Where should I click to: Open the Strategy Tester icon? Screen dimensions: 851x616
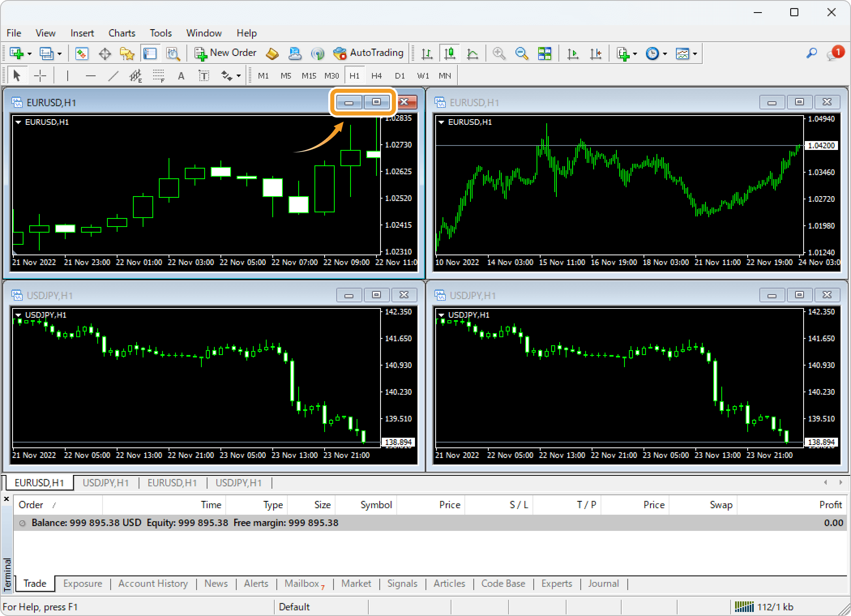(x=173, y=53)
